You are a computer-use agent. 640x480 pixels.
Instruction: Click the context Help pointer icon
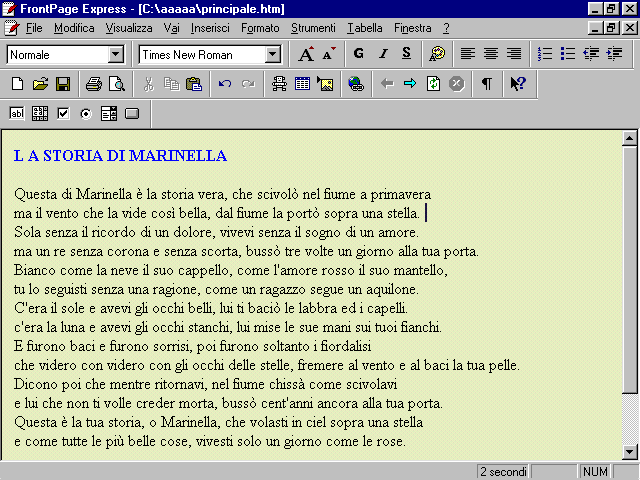(518, 84)
